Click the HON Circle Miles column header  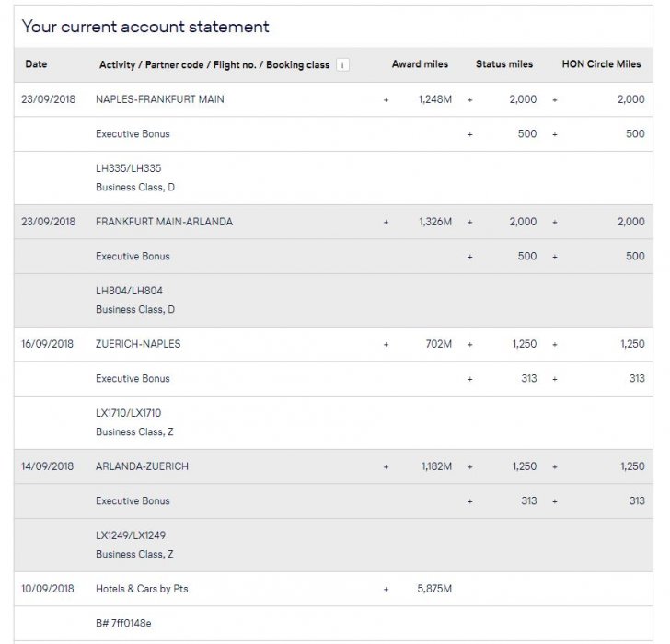coord(601,65)
